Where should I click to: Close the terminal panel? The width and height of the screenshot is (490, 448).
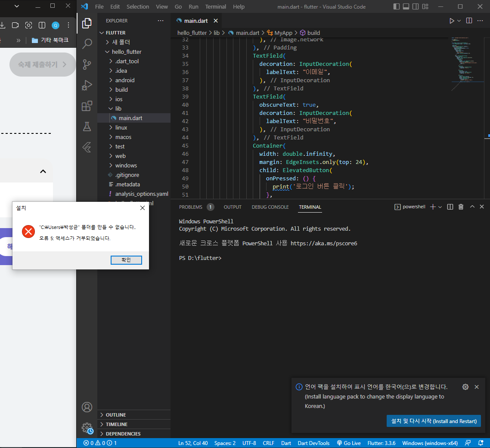[x=482, y=207]
